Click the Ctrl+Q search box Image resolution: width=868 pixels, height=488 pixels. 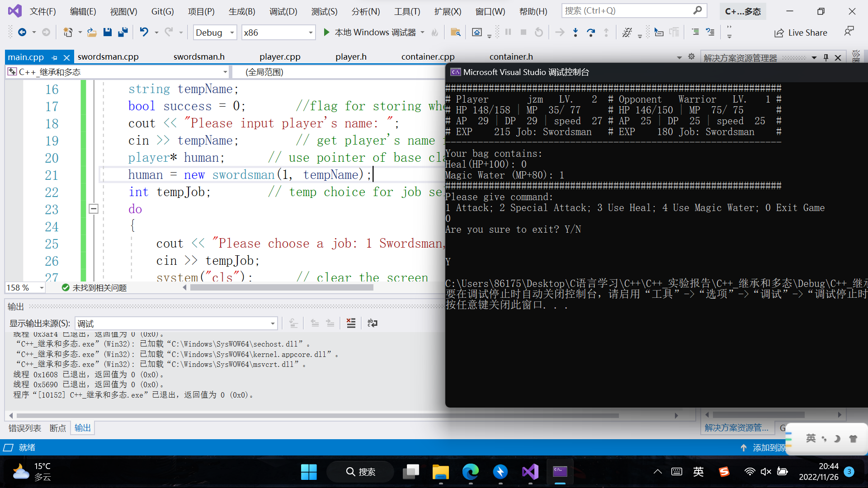click(x=628, y=10)
